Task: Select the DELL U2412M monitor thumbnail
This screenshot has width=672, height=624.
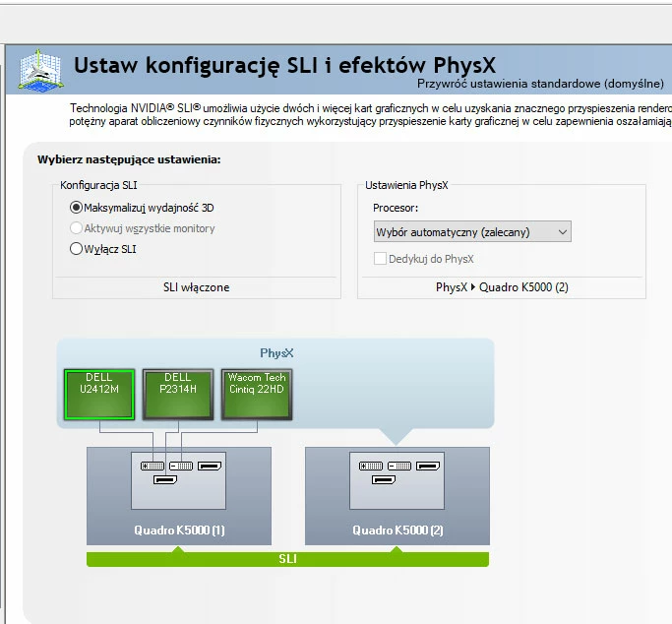Action: (x=99, y=395)
